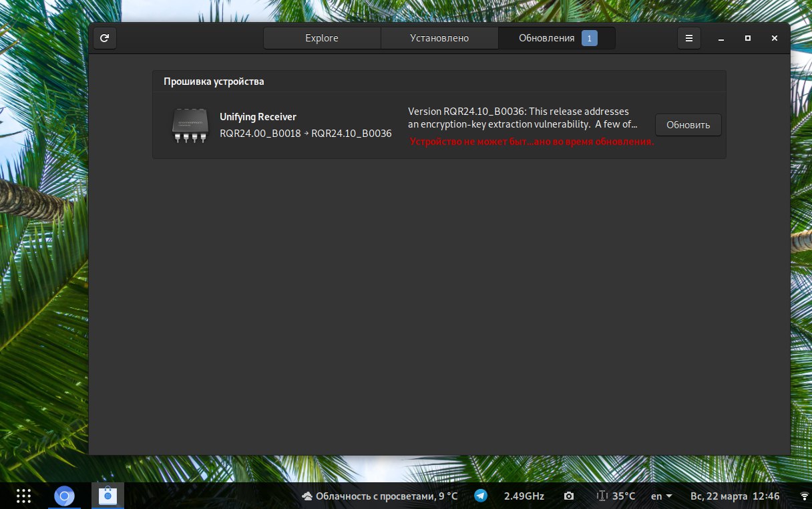Click the red warning text about the device

pos(532,142)
